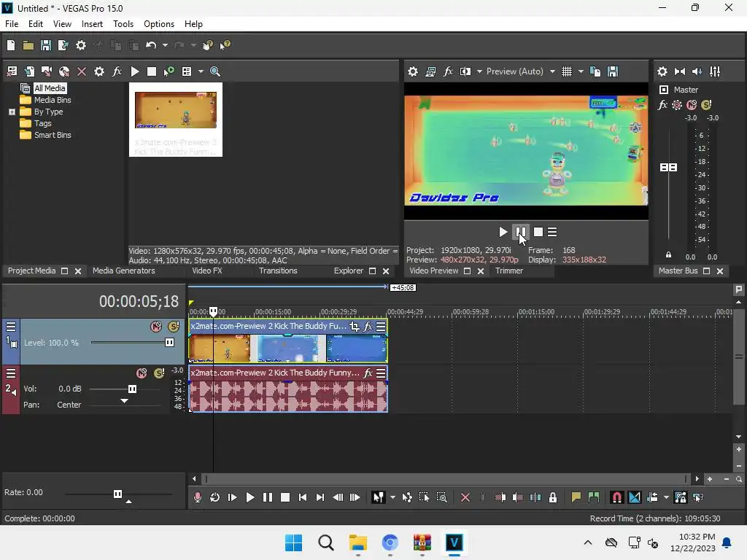Switch to Trimmer tab
The image size is (747, 560).
tap(508, 271)
